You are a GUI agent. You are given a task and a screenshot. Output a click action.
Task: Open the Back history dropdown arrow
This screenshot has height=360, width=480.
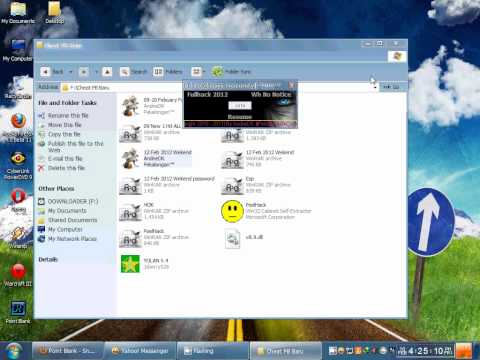(71, 72)
